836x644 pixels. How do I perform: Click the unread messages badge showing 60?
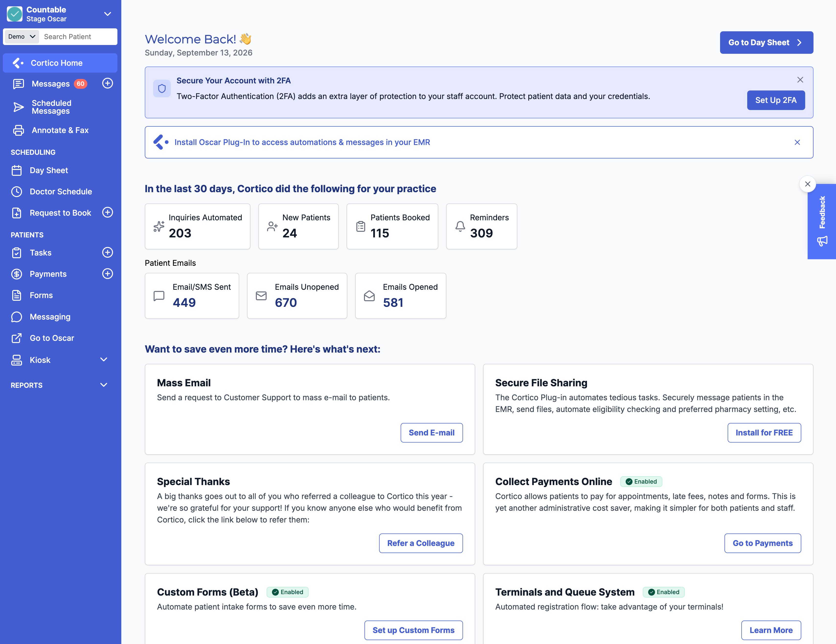point(80,84)
